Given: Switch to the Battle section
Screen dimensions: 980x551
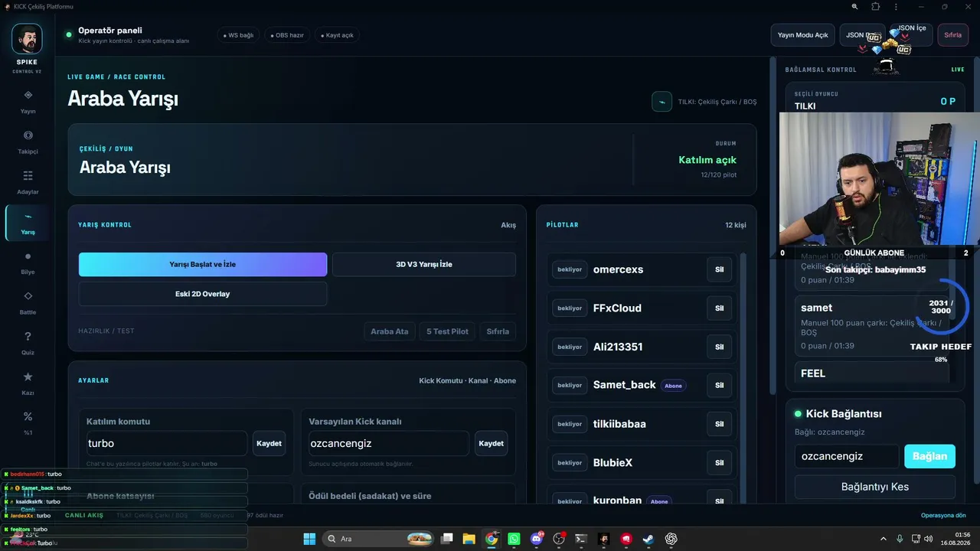Looking at the screenshot, I should tap(28, 302).
